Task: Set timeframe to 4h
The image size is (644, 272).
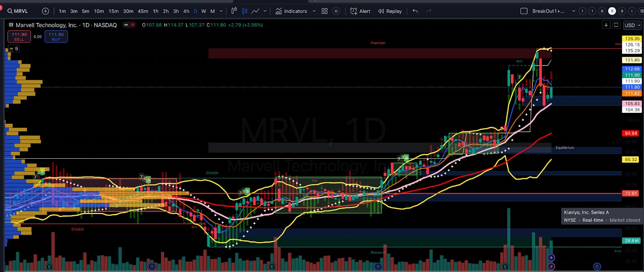Action: pyautogui.click(x=186, y=11)
